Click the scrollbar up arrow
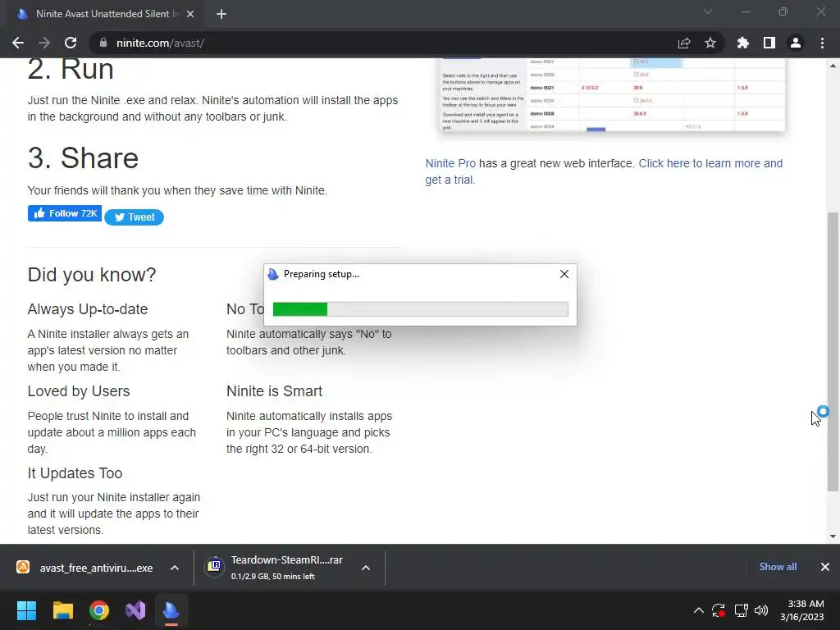Viewport: 840px width, 630px height. pos(833,66)
